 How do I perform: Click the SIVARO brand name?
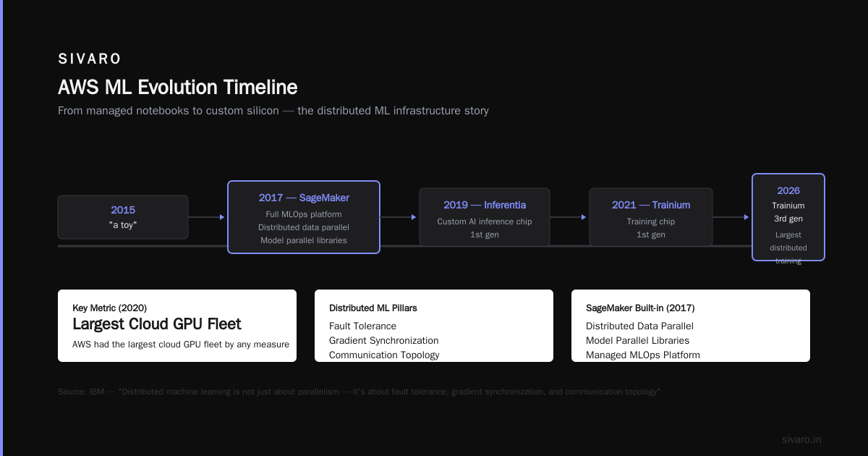point(90,59)
